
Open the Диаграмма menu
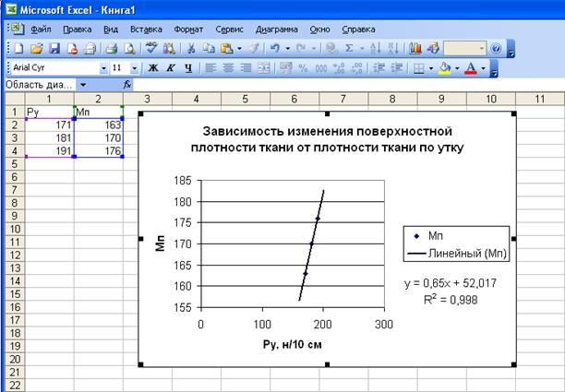click(276, 29)
